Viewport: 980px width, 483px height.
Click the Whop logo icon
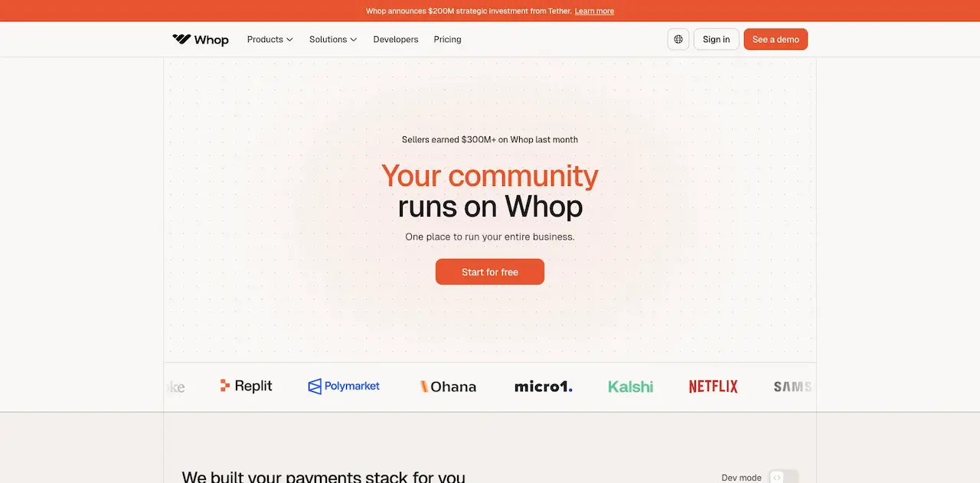pyautogui.click(x=181, y=39)
